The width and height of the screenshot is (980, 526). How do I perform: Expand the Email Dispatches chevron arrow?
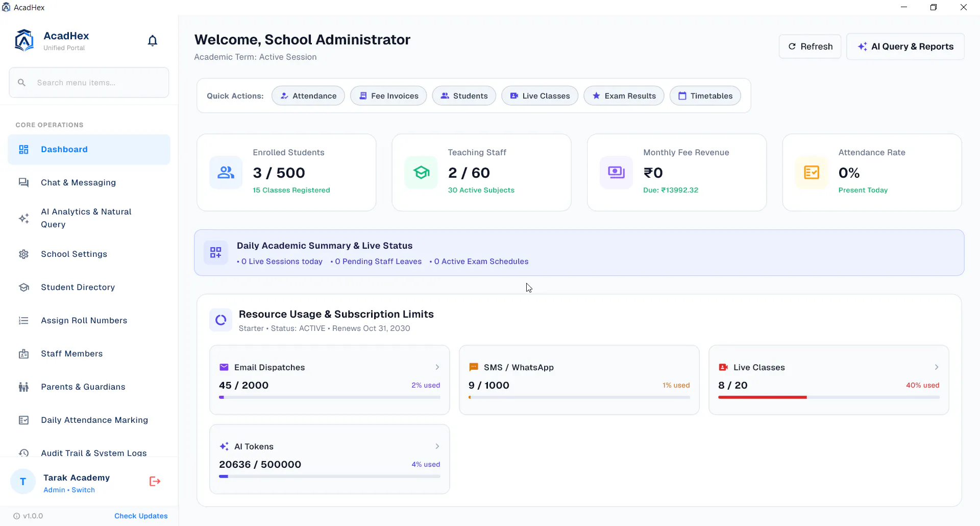[437, 367]
